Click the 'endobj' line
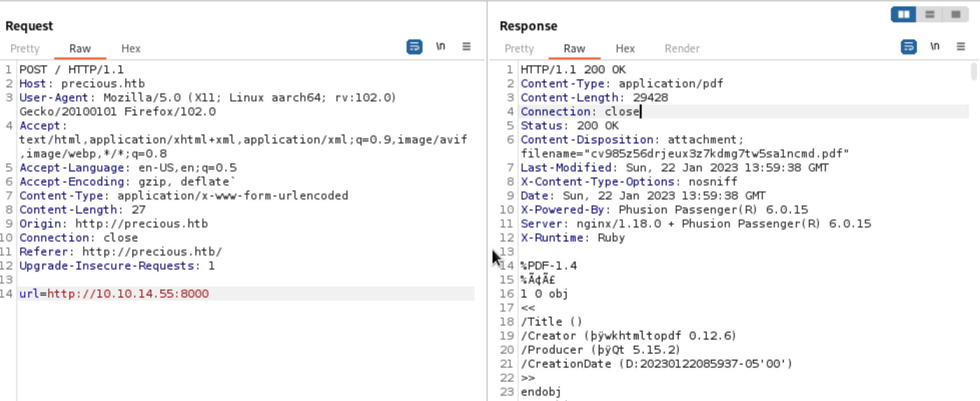 [x=541, y=392]
